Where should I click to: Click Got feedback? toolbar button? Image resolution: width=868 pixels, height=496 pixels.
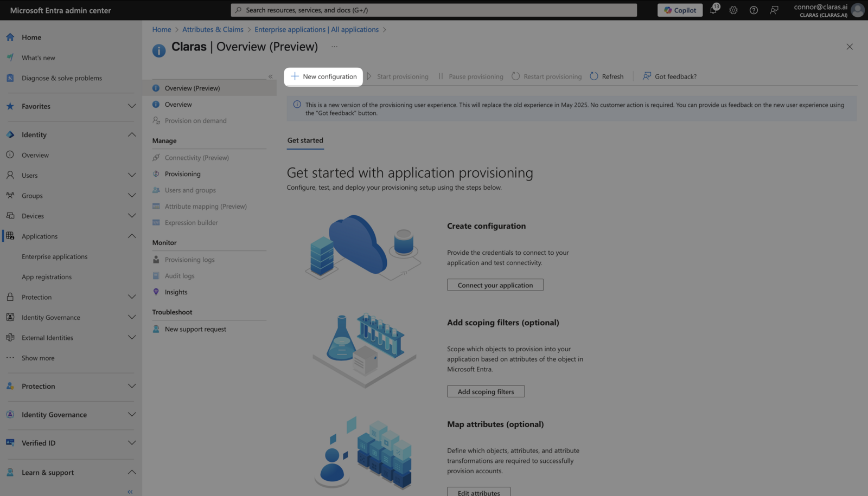(x=670, y=76)
